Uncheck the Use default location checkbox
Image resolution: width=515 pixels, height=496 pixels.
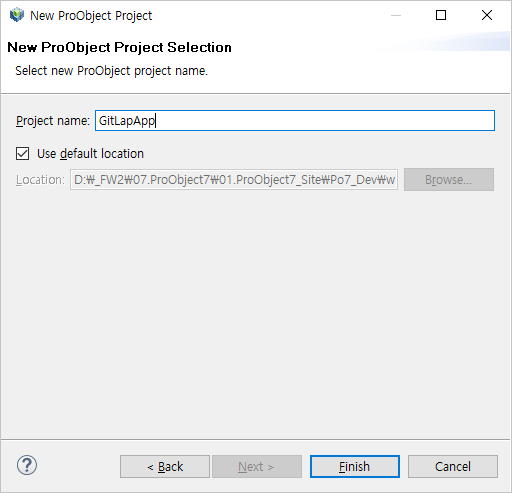22,154
